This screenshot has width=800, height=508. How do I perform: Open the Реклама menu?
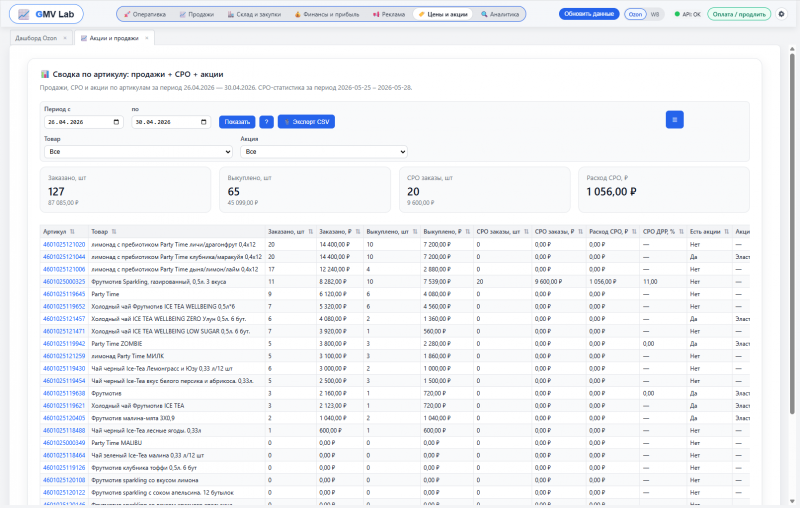click(x=389, y=14)
